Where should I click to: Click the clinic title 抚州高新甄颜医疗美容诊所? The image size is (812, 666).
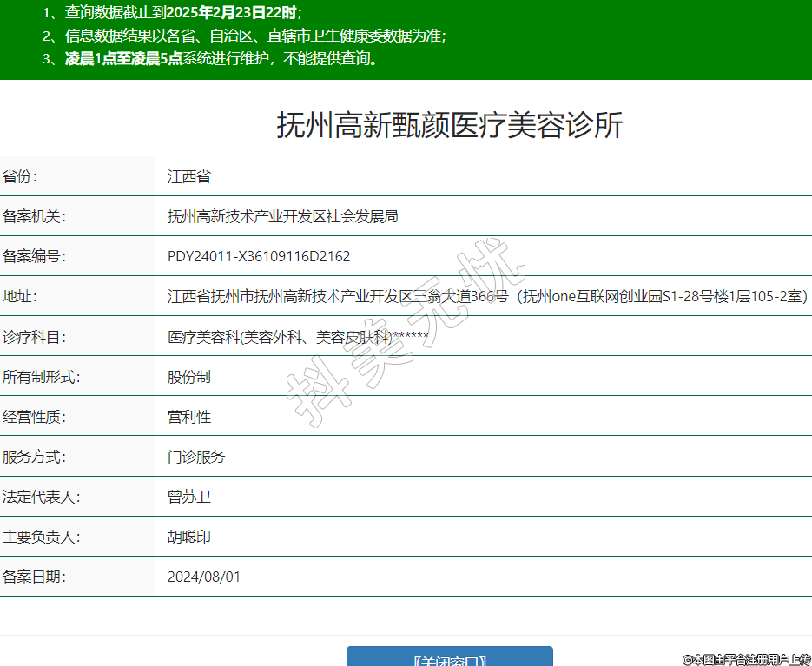click(450, 126)
